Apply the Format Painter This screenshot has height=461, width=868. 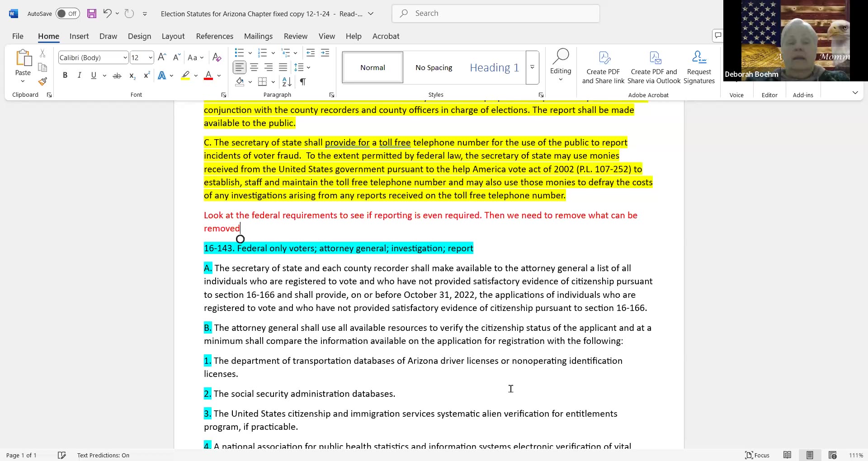coord(42,81)
